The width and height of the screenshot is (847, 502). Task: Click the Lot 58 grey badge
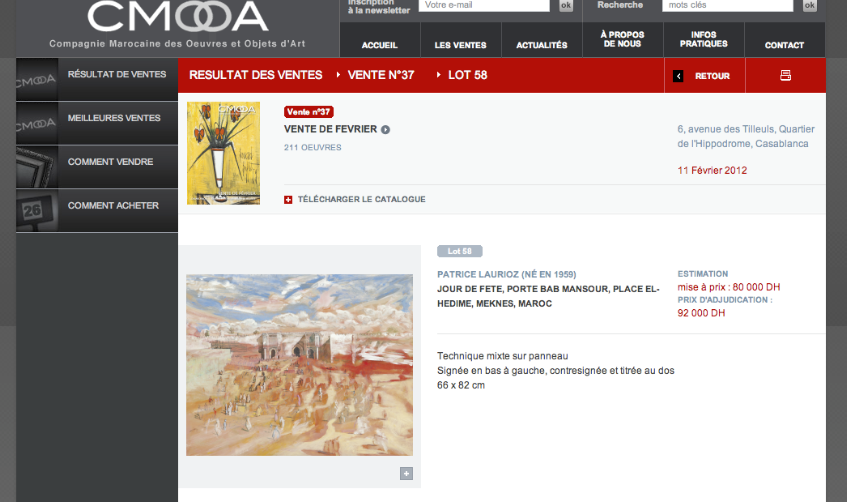pos(460,251)
